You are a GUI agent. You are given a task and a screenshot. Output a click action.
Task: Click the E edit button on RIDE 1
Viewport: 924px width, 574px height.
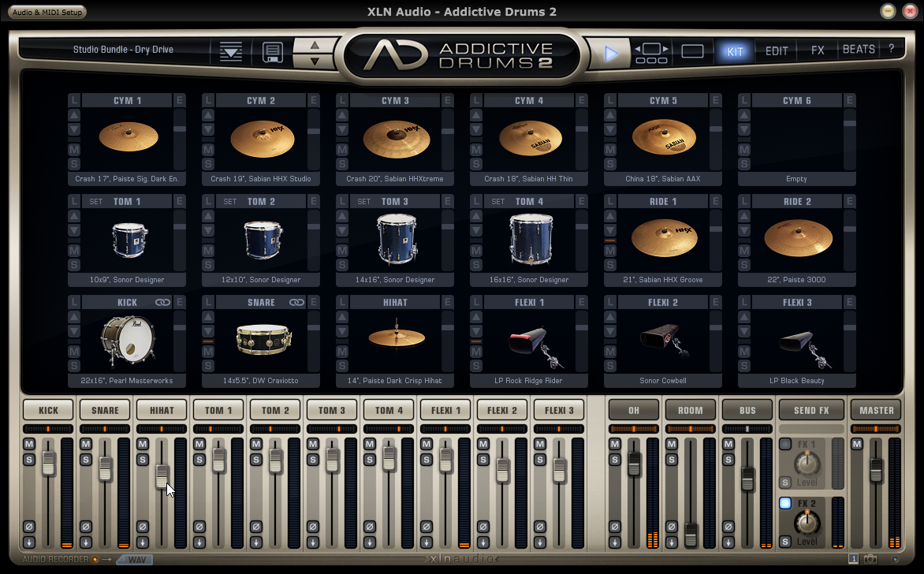tap(716, 202)
